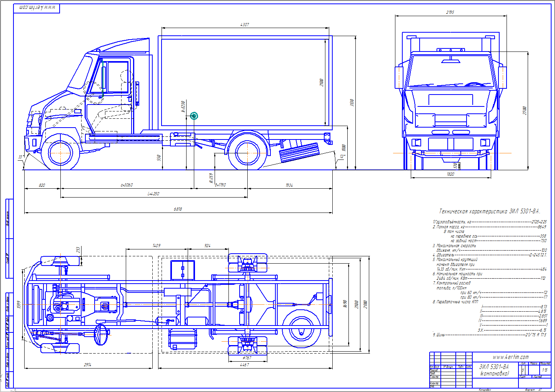555x392 pixels.
Task: Select the ø767 wheel diameter label
Action: point(247,358)
